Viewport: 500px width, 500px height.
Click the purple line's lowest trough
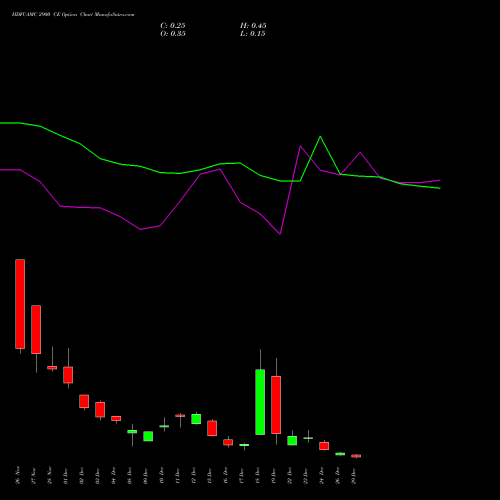coord(280,234)
